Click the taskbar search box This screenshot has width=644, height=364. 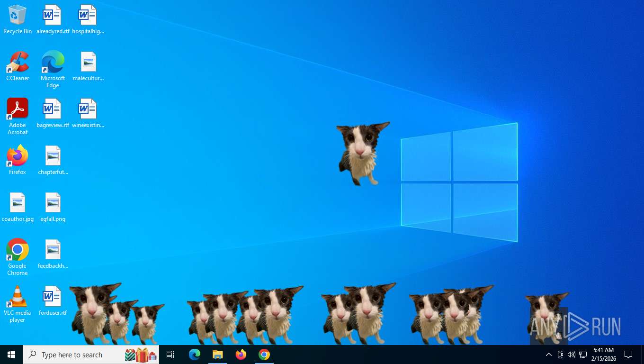(x=91, y=355)
